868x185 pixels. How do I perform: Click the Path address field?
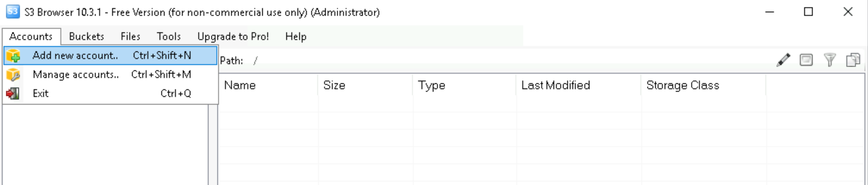click(490, 61)
